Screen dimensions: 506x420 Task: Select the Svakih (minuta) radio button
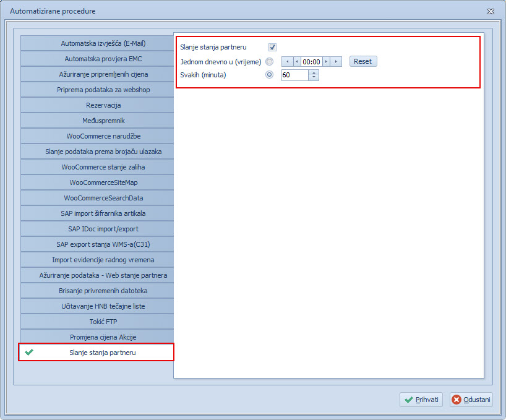tap(269, 75)
